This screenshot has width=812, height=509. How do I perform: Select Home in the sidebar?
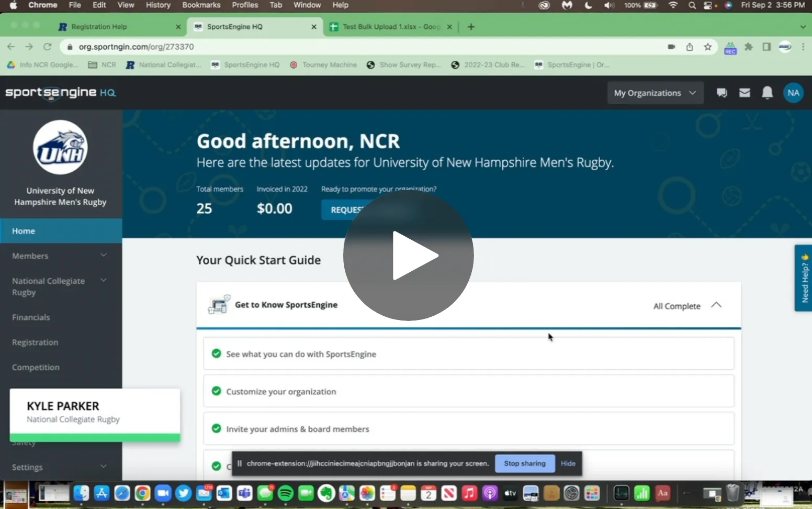pos(61,231)
